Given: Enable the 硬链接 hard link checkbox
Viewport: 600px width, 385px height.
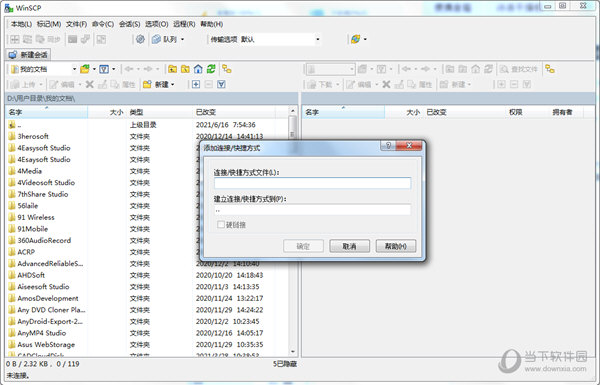Looking at the screenshot, I should point(221,225).
